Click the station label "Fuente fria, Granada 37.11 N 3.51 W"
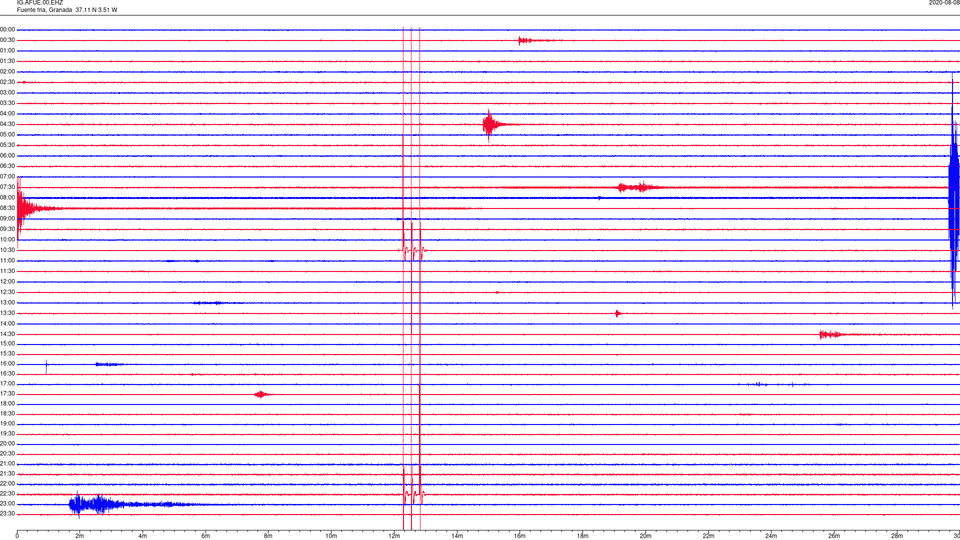Screen dimensions: 960x540 67,10
